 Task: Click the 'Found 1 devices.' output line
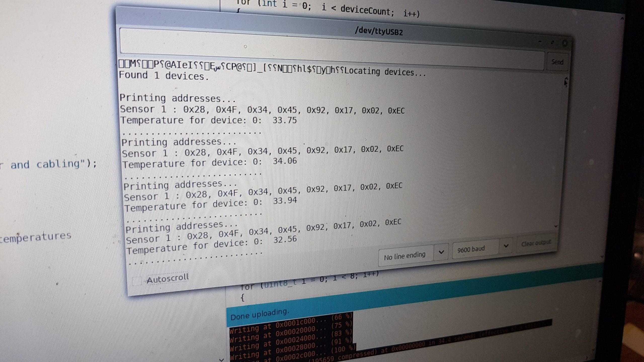pyautogui.click(x=164, y=76)
